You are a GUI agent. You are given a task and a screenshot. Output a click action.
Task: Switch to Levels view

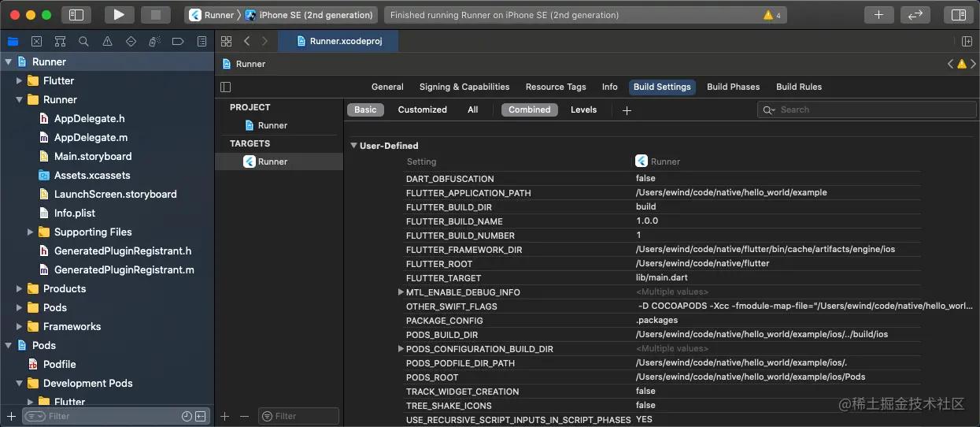[583, 110]
